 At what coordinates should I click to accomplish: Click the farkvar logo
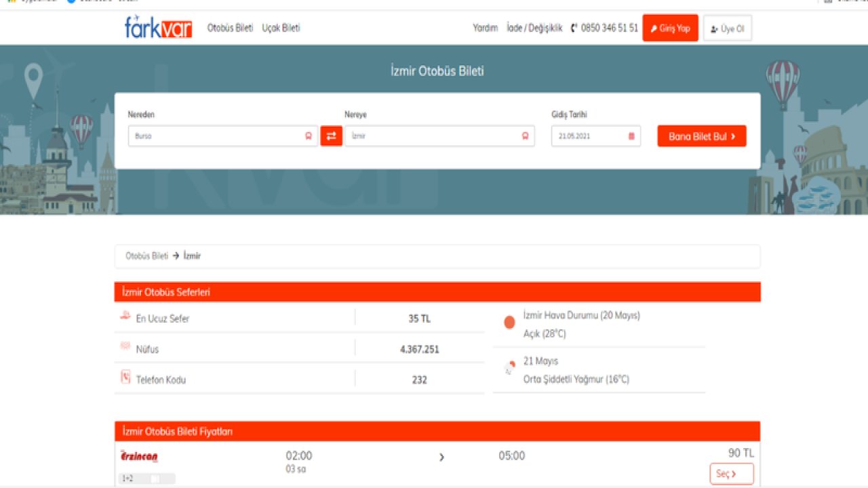(158, 28)
